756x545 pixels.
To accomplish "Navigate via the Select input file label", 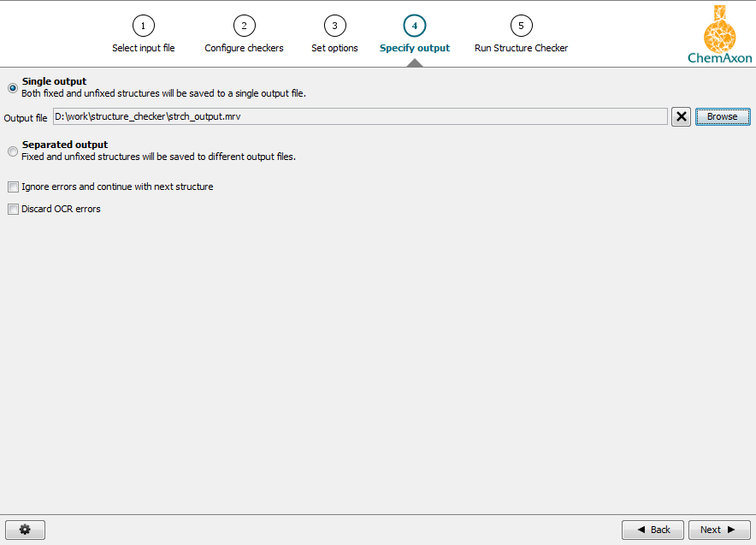I will [x=143, y=48].
